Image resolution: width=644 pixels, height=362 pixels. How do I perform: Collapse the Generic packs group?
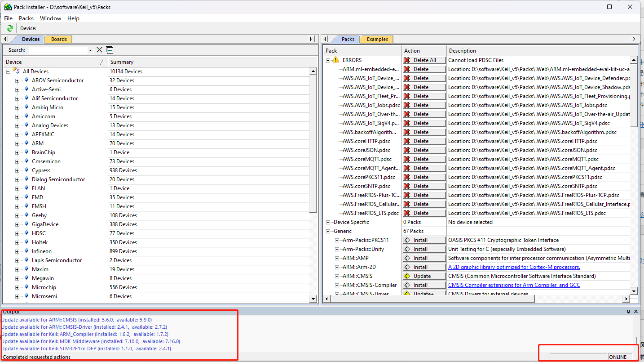[x=328, y=231]
